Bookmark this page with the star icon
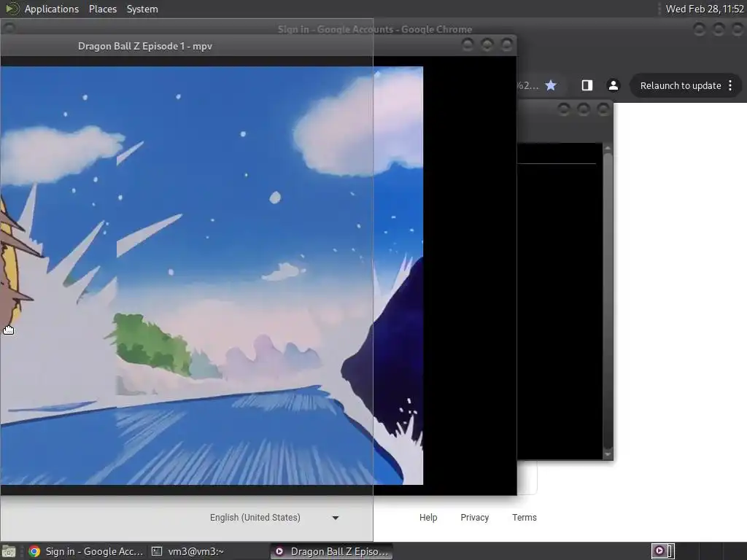Viewport: 747px width, 560px height. coord(551,86)
